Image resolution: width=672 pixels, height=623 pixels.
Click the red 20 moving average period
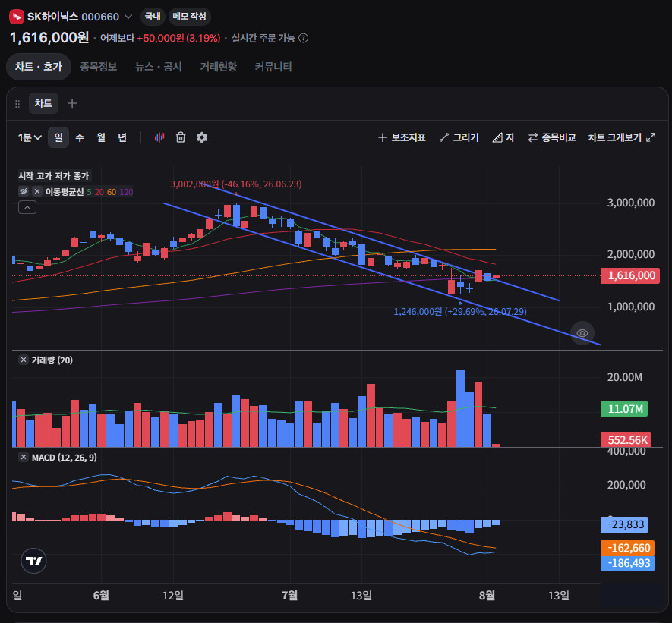[99, 192]
